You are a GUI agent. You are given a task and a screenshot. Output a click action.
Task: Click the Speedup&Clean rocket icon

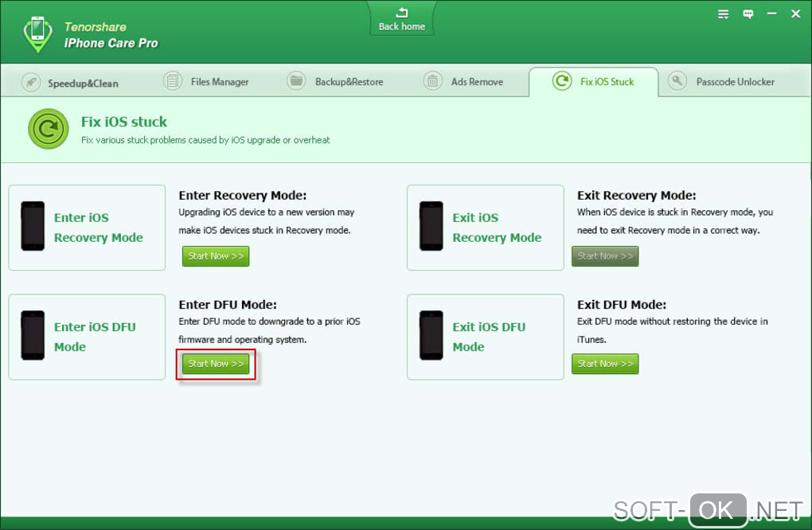[x=31, y=82]
